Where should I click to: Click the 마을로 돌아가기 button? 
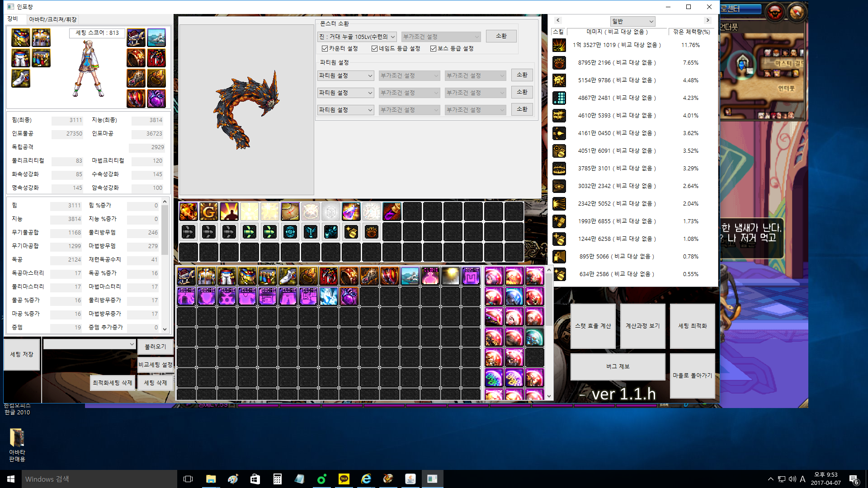coord(693,376)
